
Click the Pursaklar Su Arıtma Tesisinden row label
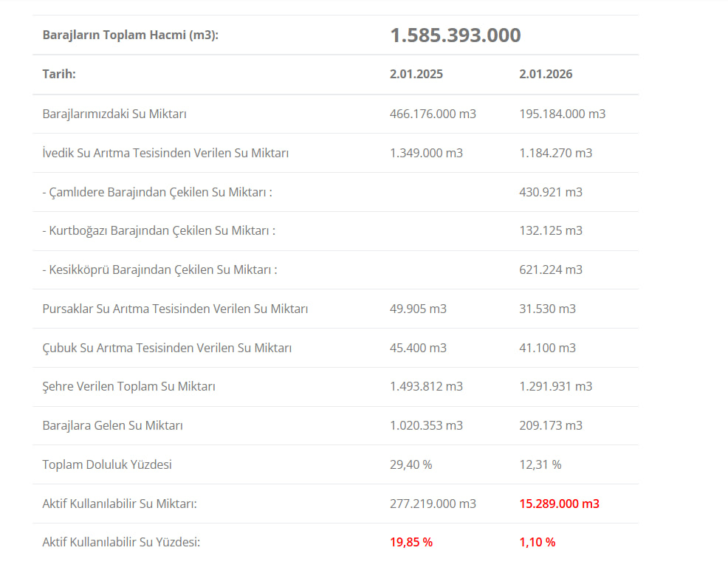point(175,309)
